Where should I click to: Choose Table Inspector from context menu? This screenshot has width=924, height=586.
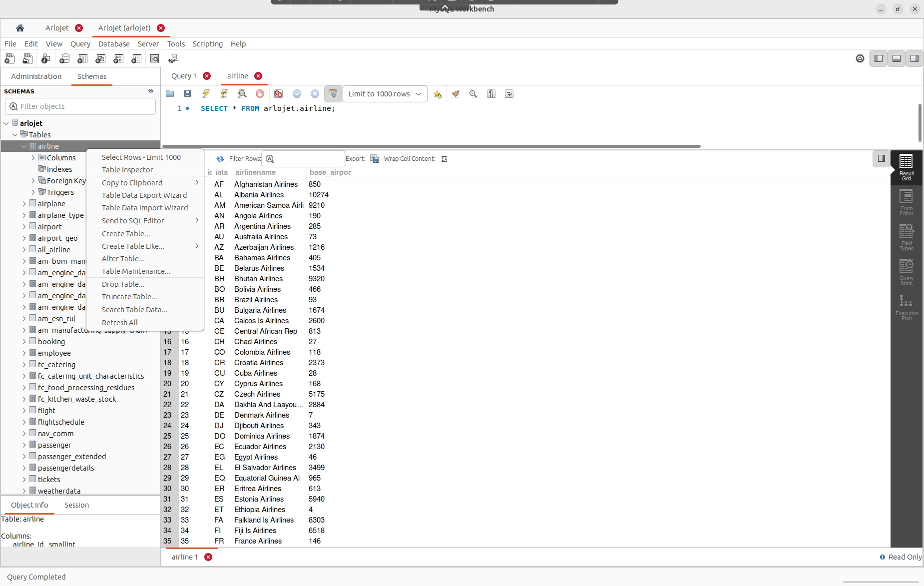click(127, 170)
